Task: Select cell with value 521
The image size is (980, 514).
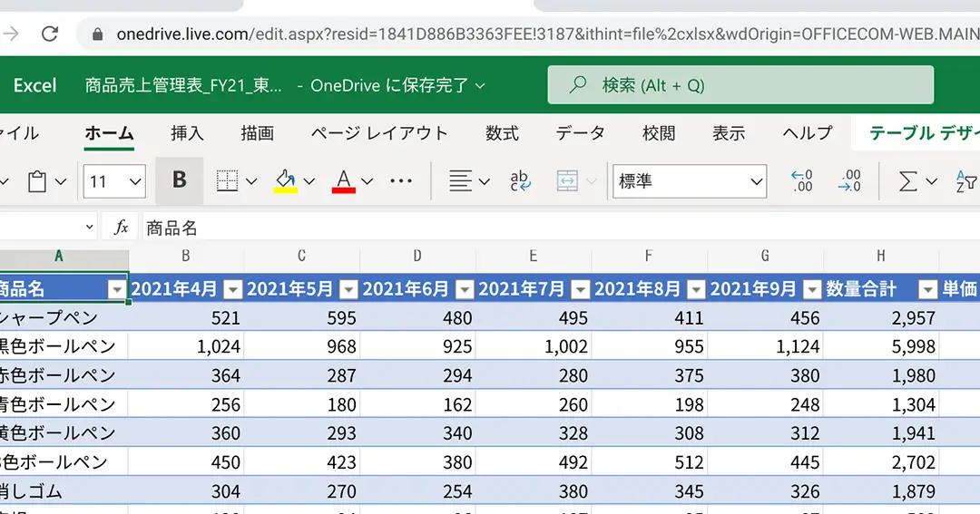Action: [x=186, y=317]
